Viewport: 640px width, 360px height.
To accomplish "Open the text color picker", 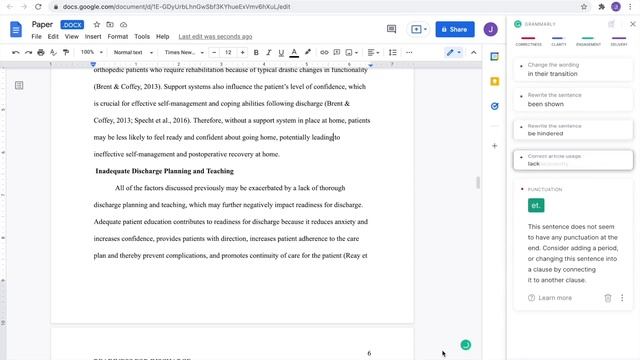I will coord(294,53).
